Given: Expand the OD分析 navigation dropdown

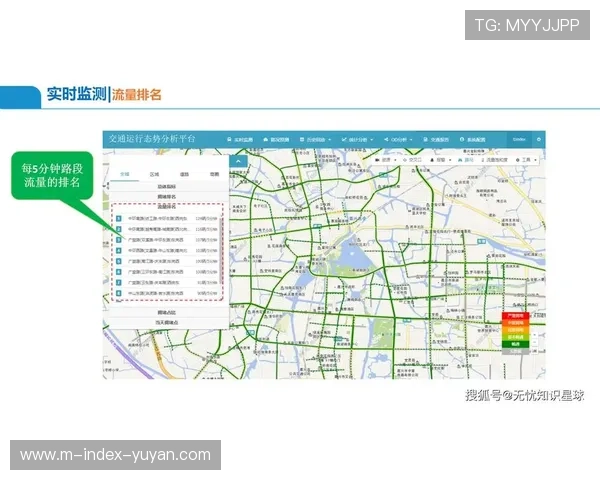Looking at the screenshot, I should 398,140.
